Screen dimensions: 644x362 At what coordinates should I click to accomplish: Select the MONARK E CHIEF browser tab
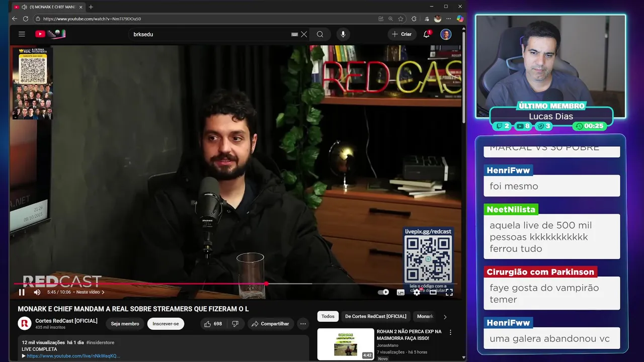tap(49, 7)
